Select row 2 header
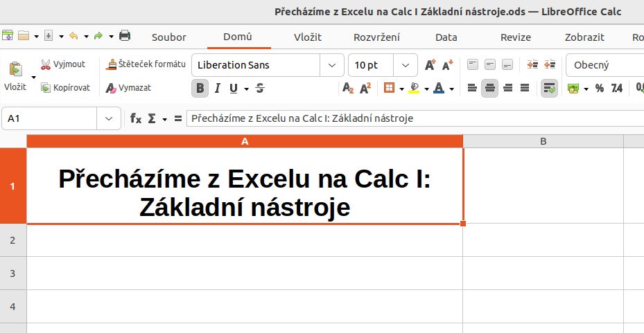 12,240
